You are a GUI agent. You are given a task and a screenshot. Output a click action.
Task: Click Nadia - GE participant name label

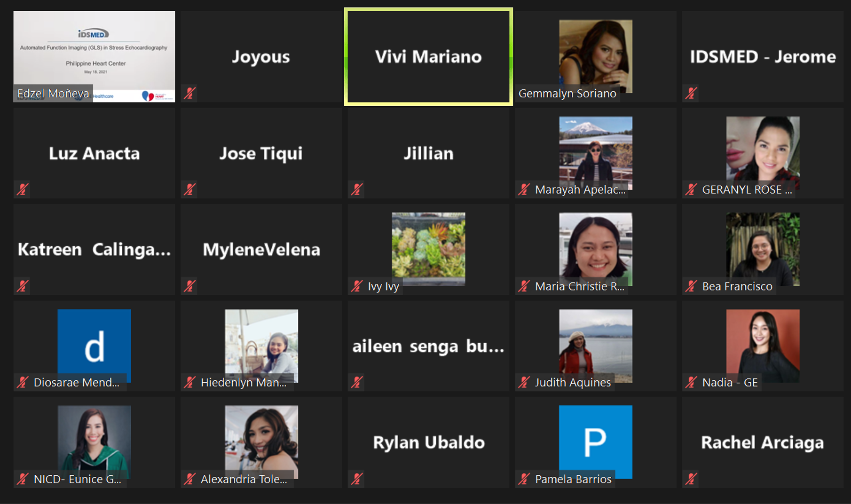[x=730, y=383]
